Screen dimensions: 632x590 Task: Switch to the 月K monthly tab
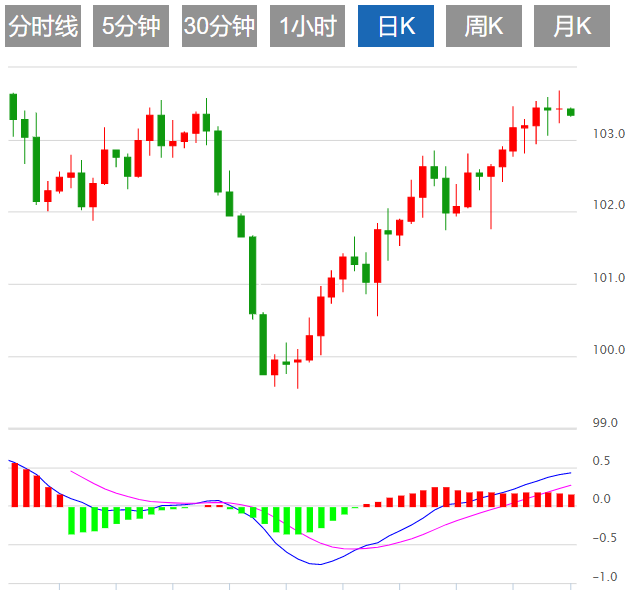tap(572, 26)
